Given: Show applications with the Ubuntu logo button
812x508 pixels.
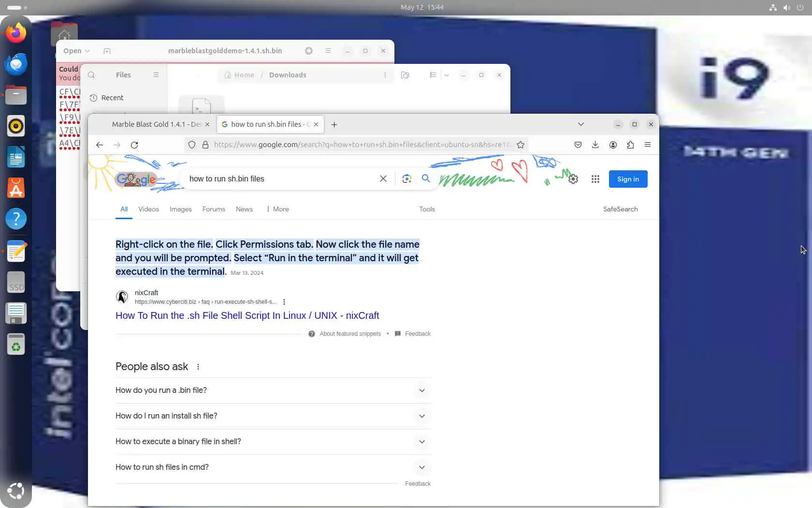Looking at the screenshot, I should point(16,491).
